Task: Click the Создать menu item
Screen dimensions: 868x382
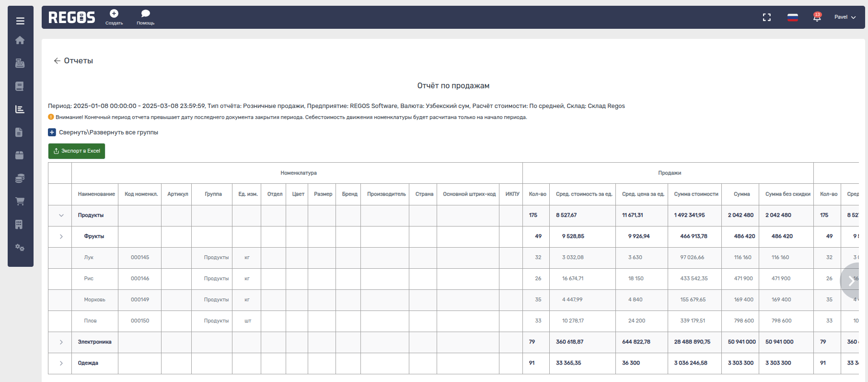Action: [x=114, y=17]
